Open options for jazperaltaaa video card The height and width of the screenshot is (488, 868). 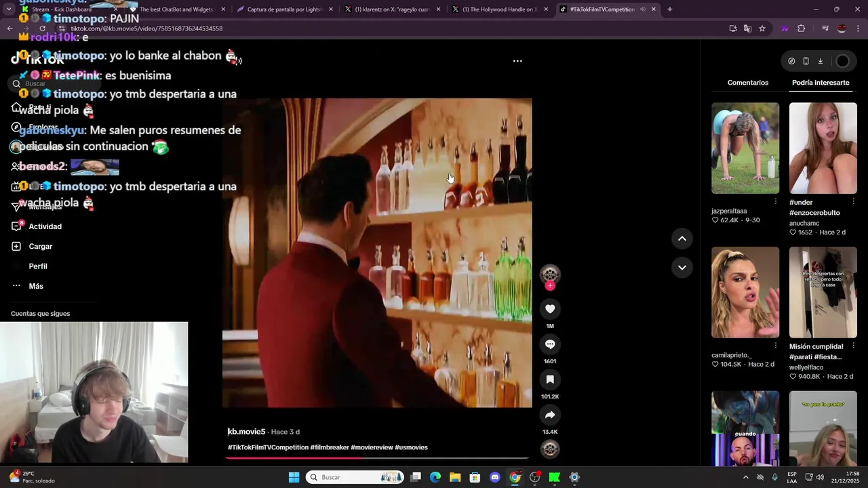point(776,202)
